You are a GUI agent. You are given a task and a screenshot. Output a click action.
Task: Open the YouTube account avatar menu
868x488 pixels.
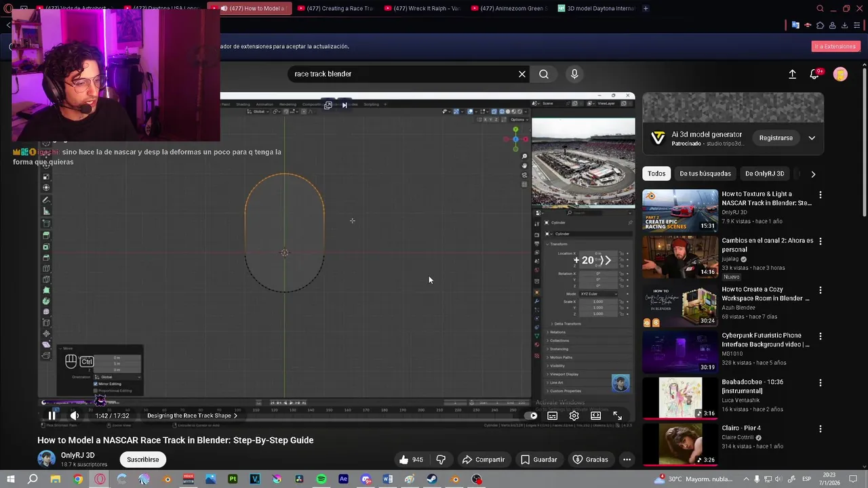[840, 75]
